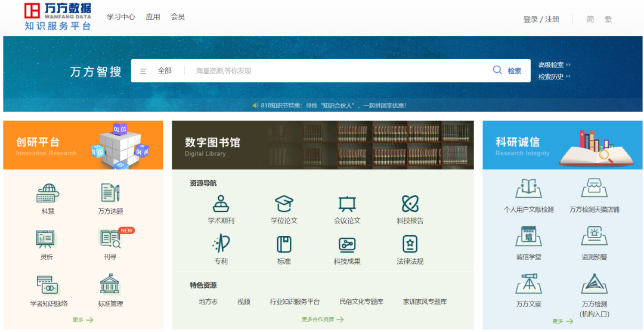Open the 诚信学堂 icon
The image size is (644, 332).
click(528, 236)
